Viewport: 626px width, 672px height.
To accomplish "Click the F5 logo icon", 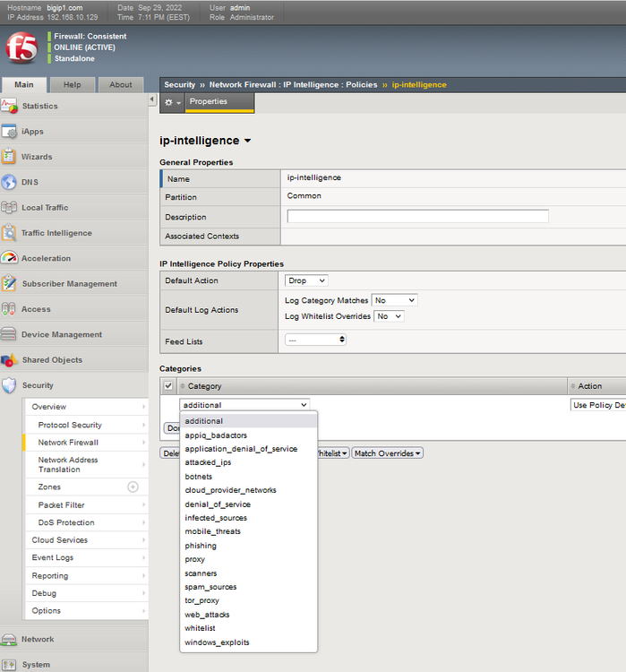I will [21, 47].
